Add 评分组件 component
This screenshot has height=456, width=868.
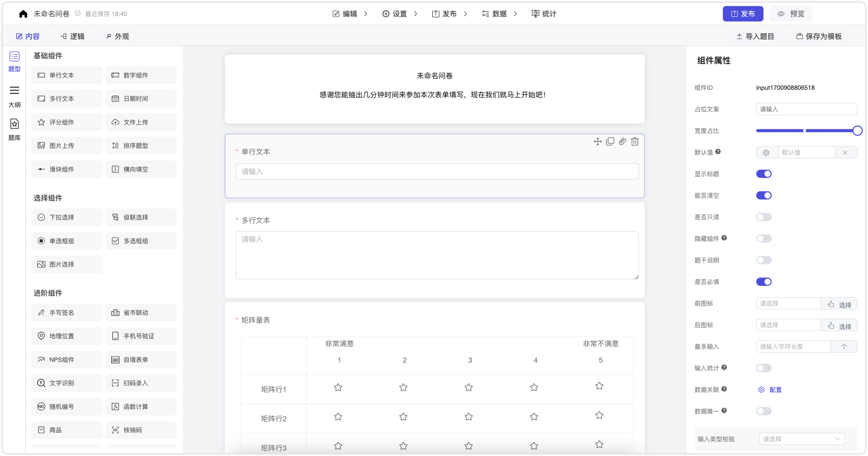tap(67, 122)
